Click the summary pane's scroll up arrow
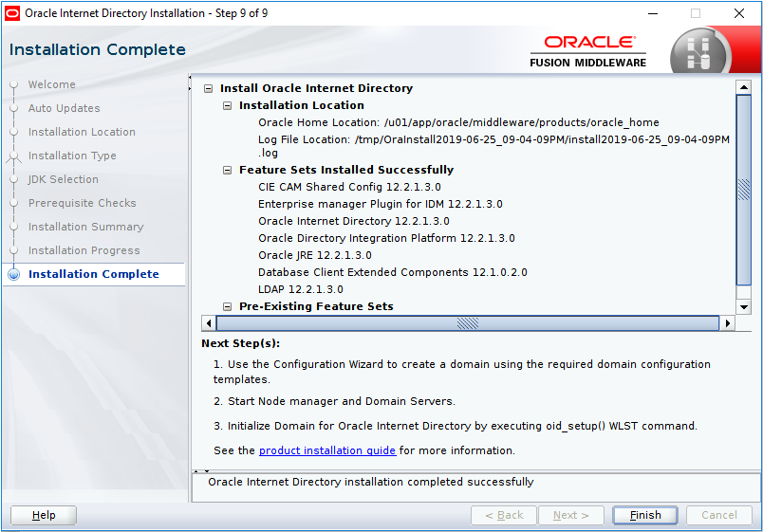The height and width of the screenshot is (532, 763). (744, 88)
